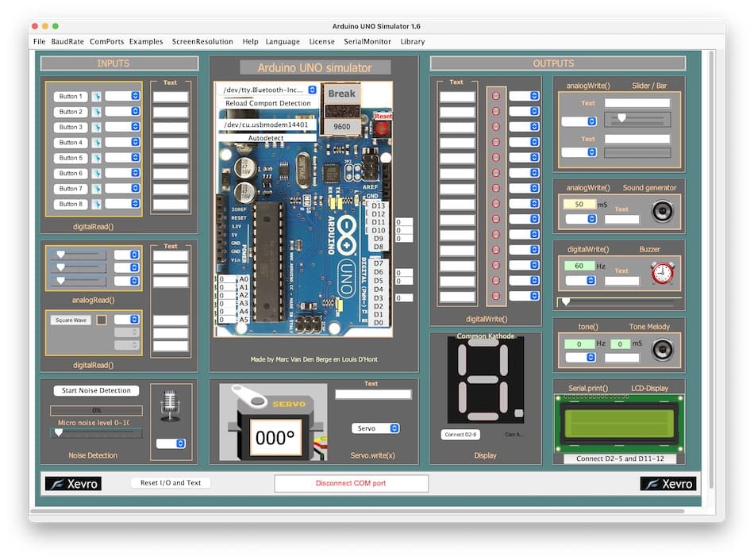The width and height of the screenshot is (754, 560).
Task: Click the servo motor image
Action: click(x=273, y=422)
